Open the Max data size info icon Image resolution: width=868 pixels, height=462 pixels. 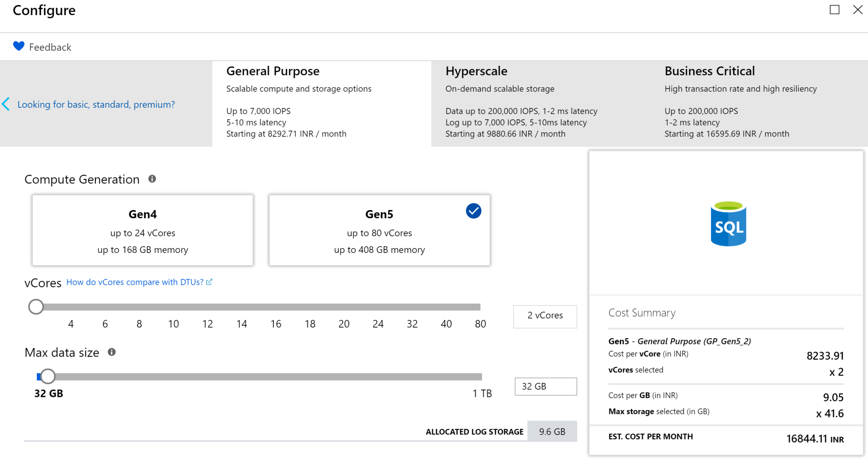click(x=112, y=352)
